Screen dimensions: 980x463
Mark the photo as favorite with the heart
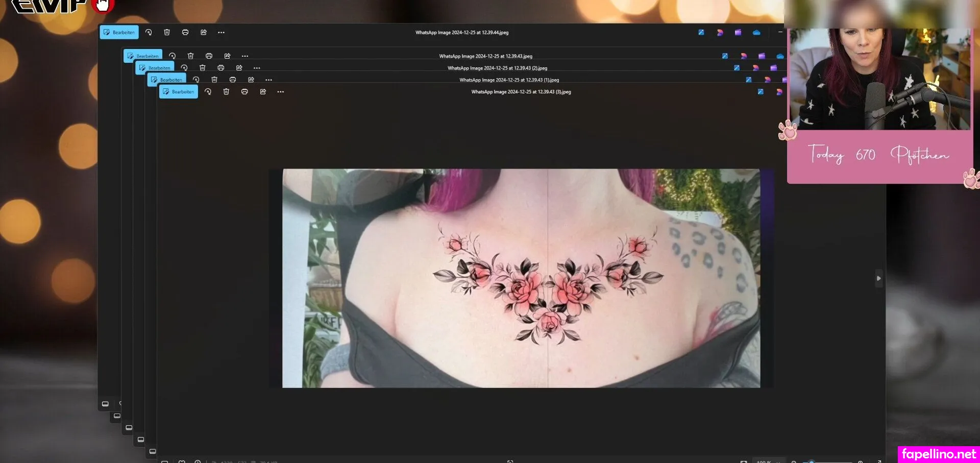click(x=182, y=461)
